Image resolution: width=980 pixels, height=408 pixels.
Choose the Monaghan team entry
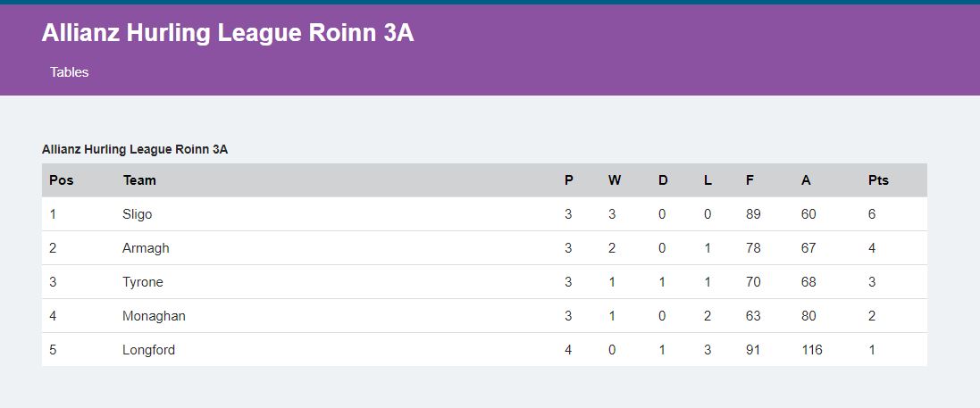point(154,315)
